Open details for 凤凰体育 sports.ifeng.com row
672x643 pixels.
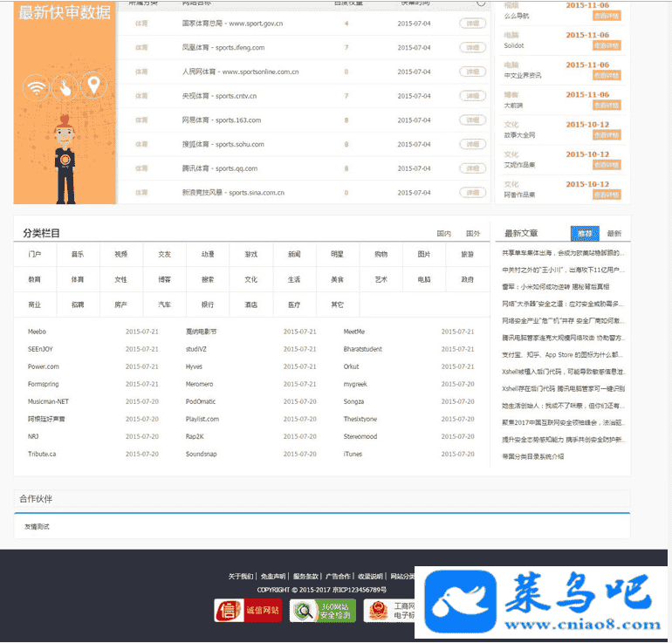click(472, 47)
